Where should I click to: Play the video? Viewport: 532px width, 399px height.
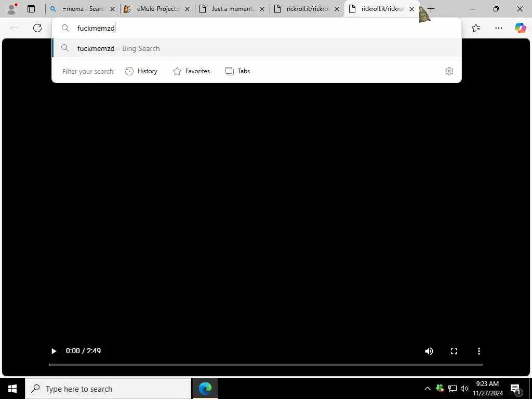pos(54,351)
